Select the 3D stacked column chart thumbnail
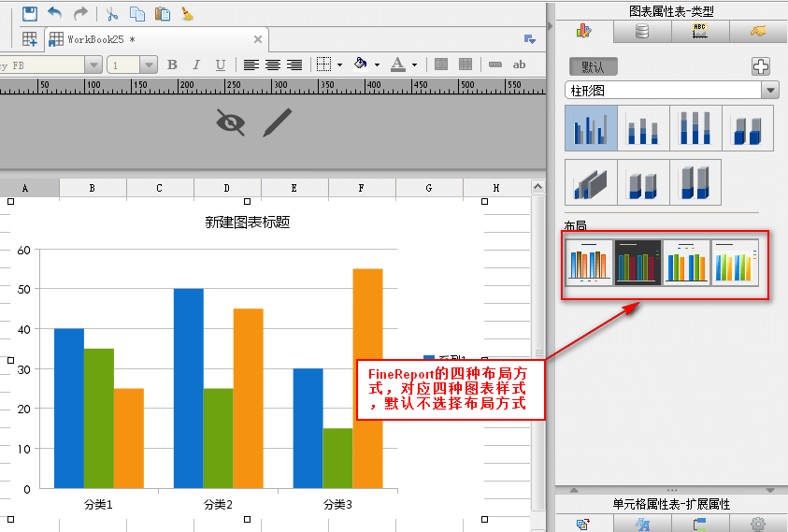The width and height of the screenshot is (788, 532). click(x=643, y=182)
